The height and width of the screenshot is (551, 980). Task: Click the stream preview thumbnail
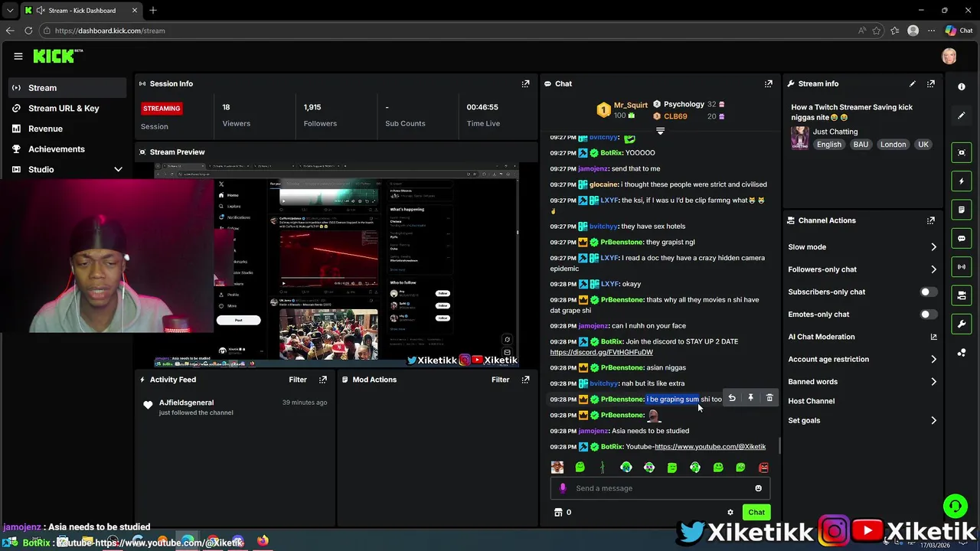pos(336,266)
